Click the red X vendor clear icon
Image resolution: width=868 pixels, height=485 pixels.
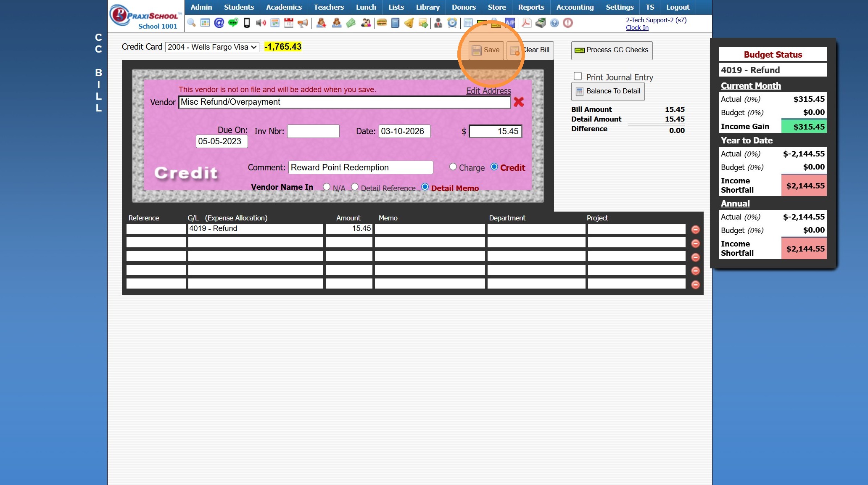pyautogui.click(x=518, y=102)
